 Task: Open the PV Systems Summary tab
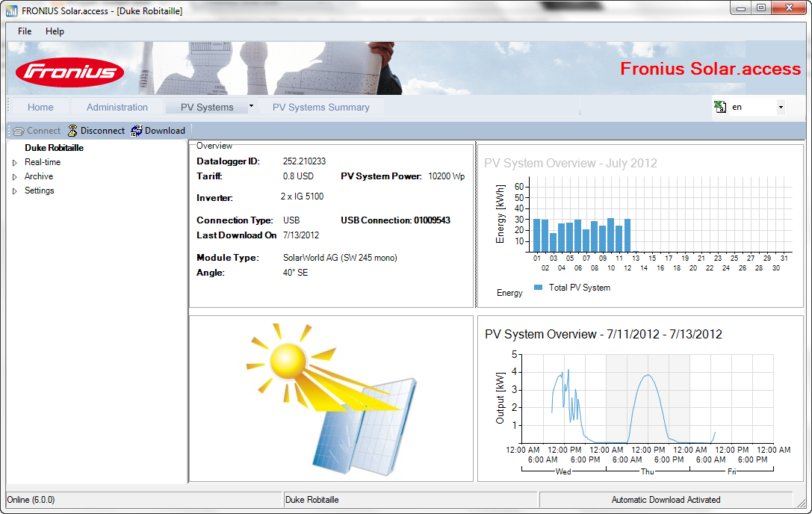[x=323, y=107]
